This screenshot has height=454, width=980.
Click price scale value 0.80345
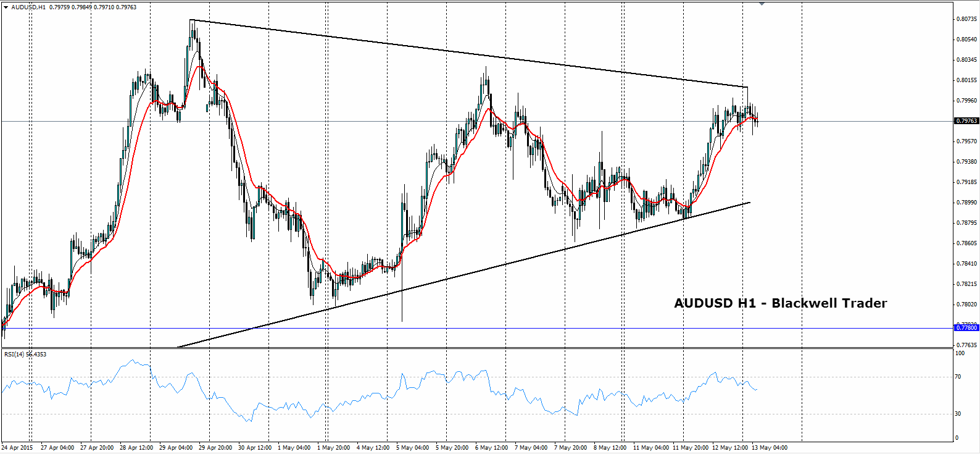(x=966, y=60)
